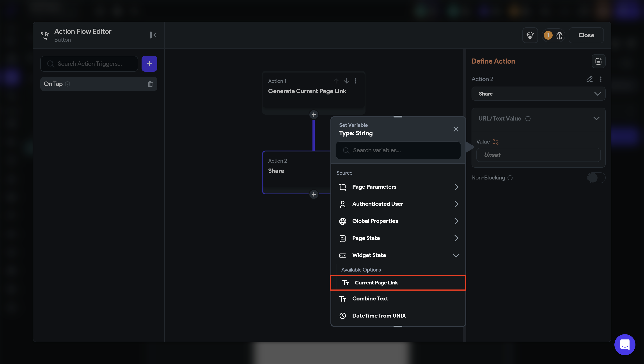The height and width of the screenshot is (364, 644).
Task: Choose the Combine Text option
Action: tap(370, 298)
